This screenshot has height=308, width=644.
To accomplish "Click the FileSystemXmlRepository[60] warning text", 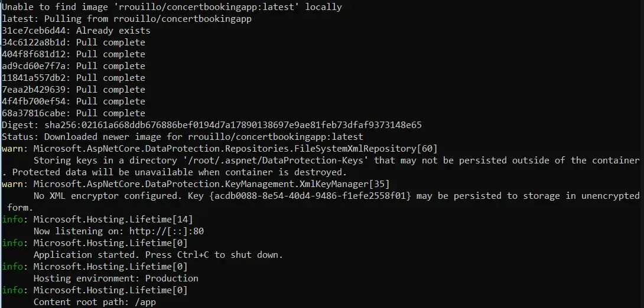I will pyautogui.click(x=235, y=149).
